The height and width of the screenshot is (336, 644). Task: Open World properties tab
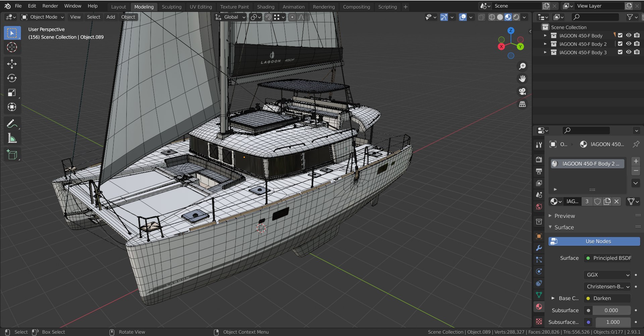539,207
